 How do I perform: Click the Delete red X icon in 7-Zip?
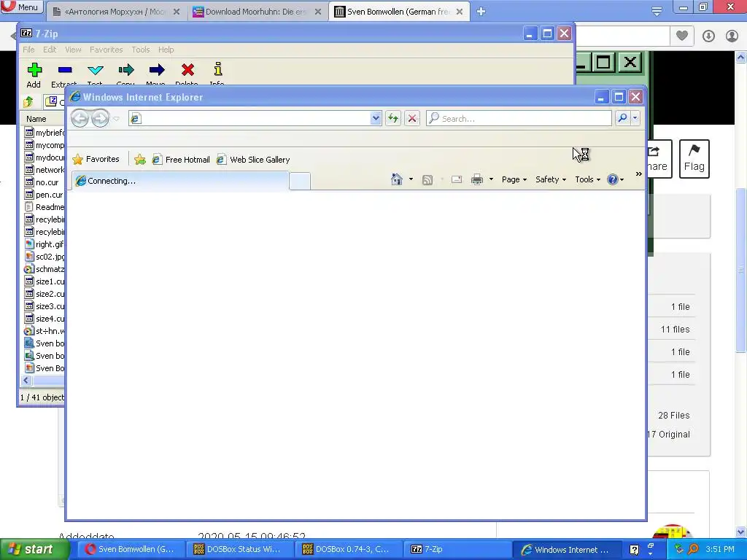(x=187, y=70)
